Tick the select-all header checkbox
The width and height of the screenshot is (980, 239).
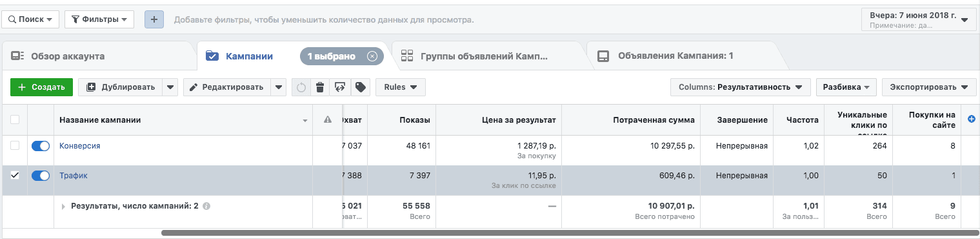click(x=15, y=119)
